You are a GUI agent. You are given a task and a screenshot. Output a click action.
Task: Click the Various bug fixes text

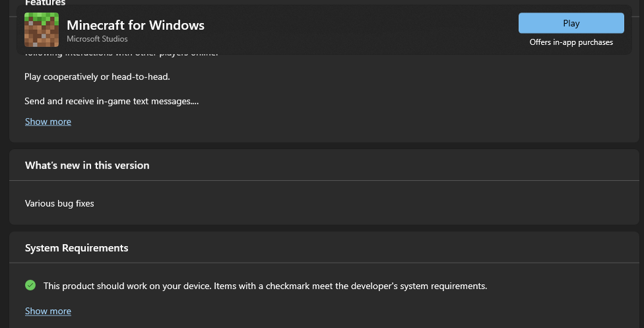coord(59,203)
